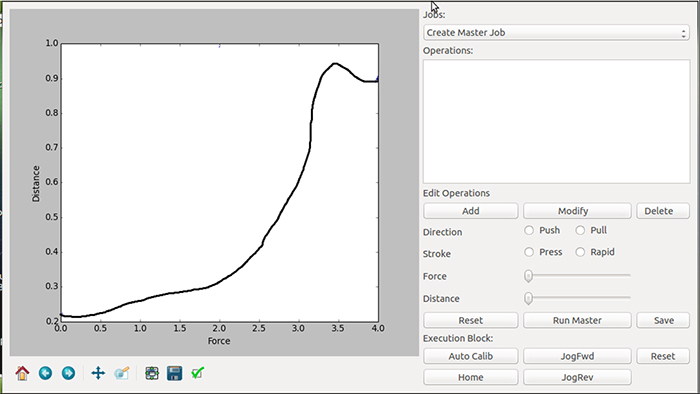Click the Add operation button
Viewport: 700px width, 394px height.
point(471,211)
